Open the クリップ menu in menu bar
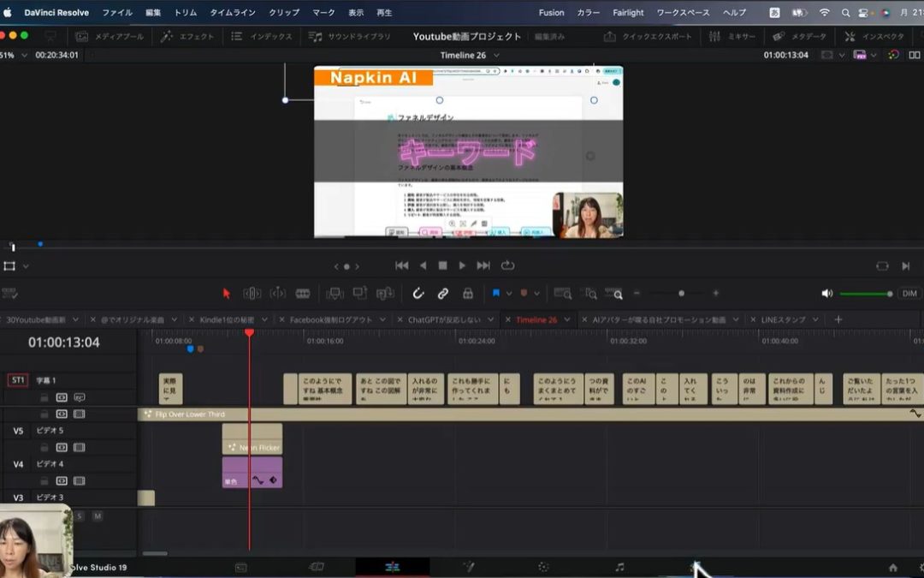 284,13
